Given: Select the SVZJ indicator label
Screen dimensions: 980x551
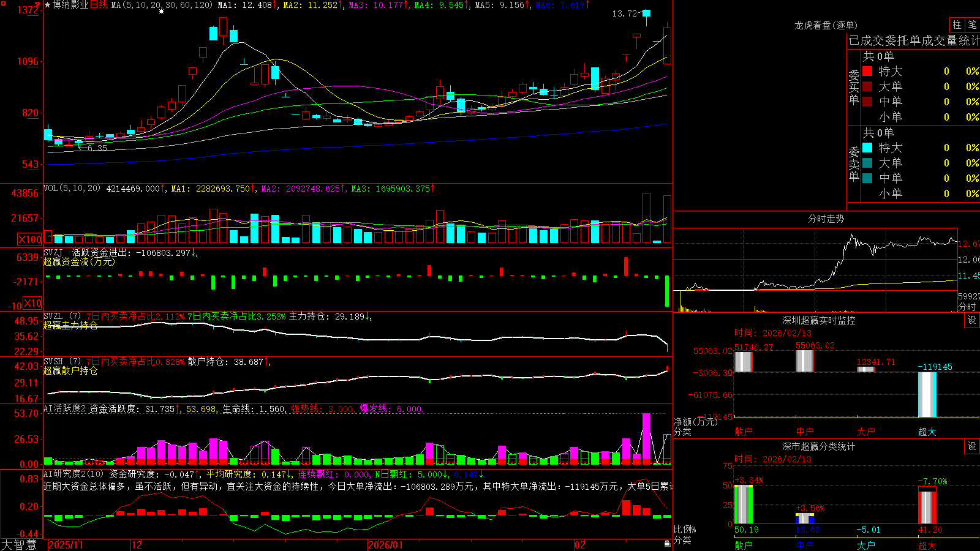Looking at the screenshot, I should [x=53, y=252].
